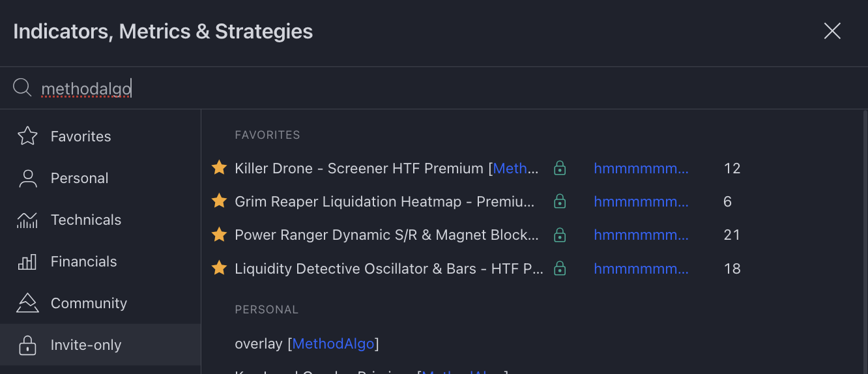868x374 pixels.
Task: Click lock icon beside Killer Drone Screener
Action: coord(559,168)
